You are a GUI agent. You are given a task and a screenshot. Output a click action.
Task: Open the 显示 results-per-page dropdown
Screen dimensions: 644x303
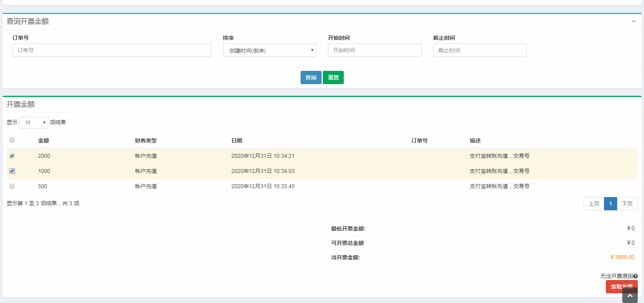click(33, 123)
